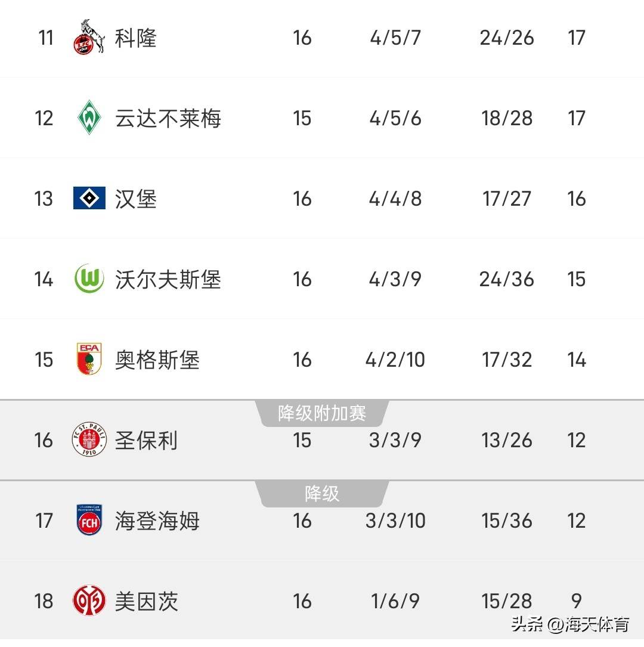
Task: Select team name 沃尔夫斯堡
Action: (x=168, y=279)
